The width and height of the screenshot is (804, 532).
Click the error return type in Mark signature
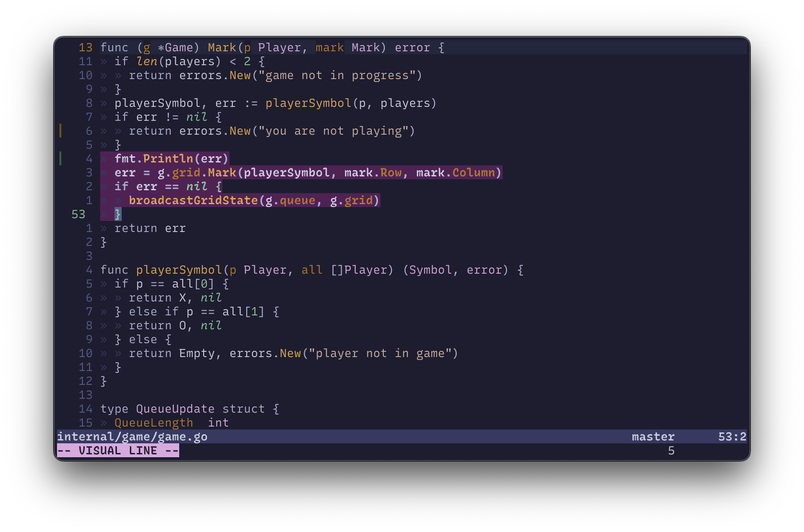[412, 47]
